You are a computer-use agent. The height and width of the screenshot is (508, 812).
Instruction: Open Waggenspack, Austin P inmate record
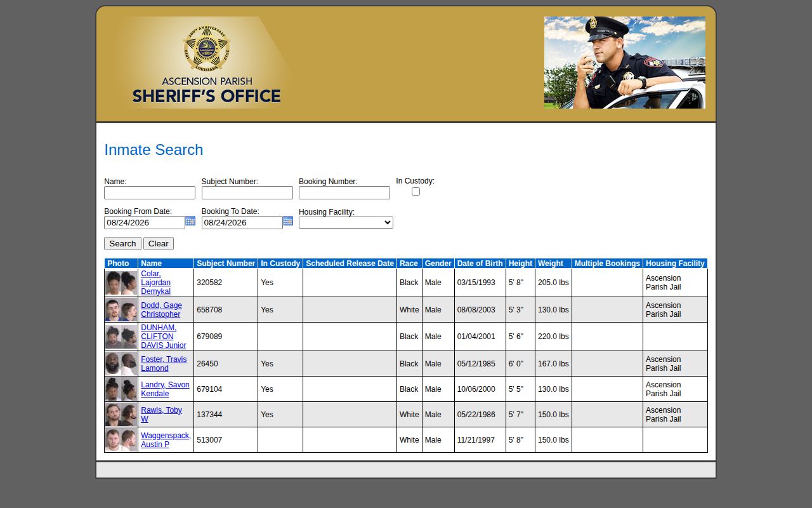[x=166, y=440]
